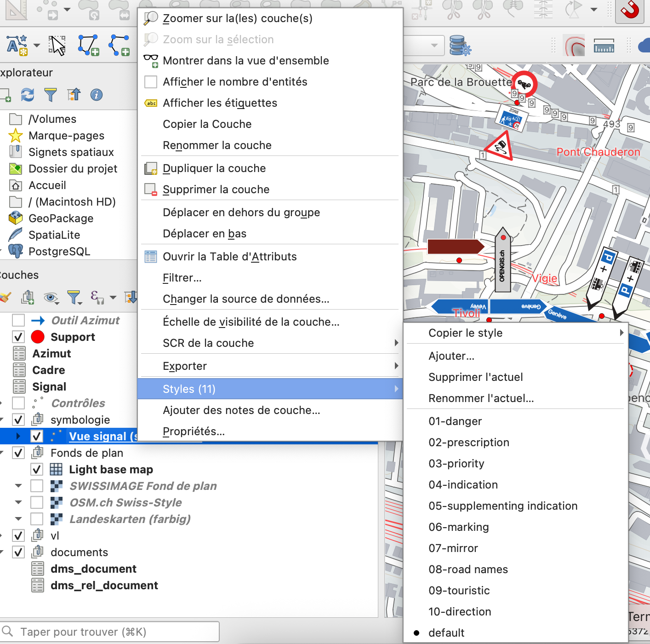
Task: Select the arrow selection tool in the toolbar
Action: 58,46
